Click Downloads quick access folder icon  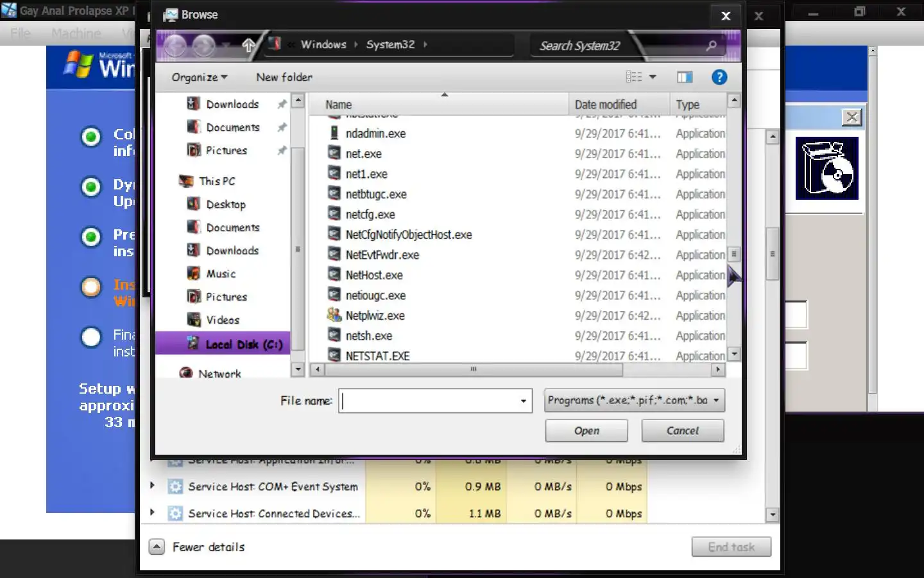(193, 103)
